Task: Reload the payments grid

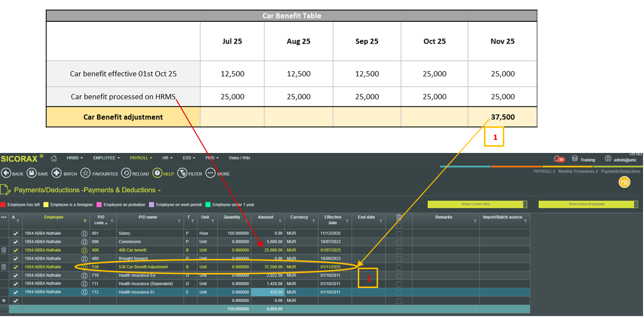Action: click(x=126, y=173)
